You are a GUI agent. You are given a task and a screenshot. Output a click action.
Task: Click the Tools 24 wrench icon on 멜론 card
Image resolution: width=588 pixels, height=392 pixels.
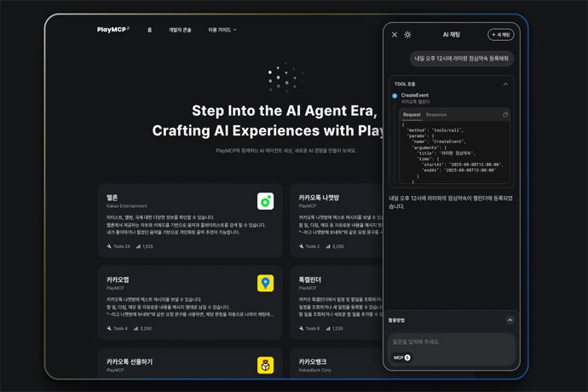click(109, 246)
